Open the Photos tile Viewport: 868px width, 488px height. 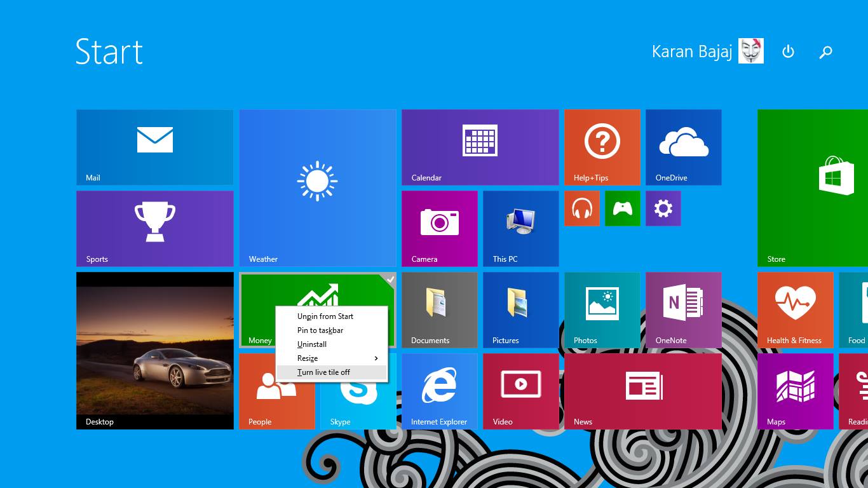[602, 310]
